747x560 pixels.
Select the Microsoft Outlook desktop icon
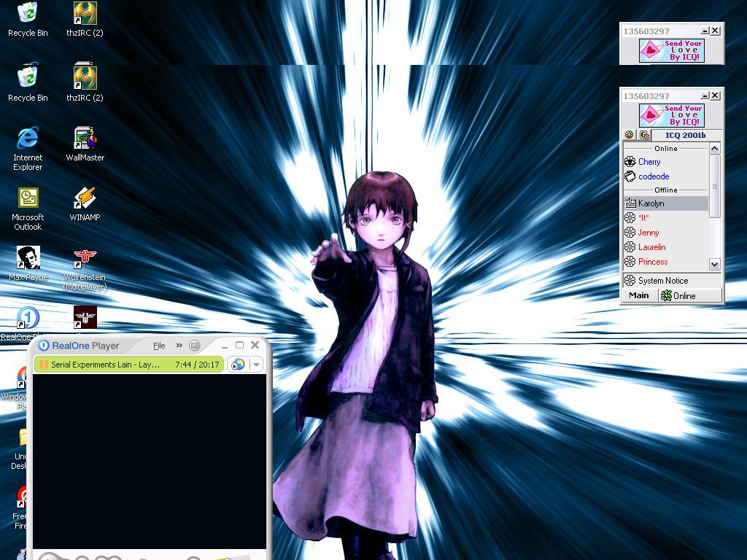[x=28, y=209]
